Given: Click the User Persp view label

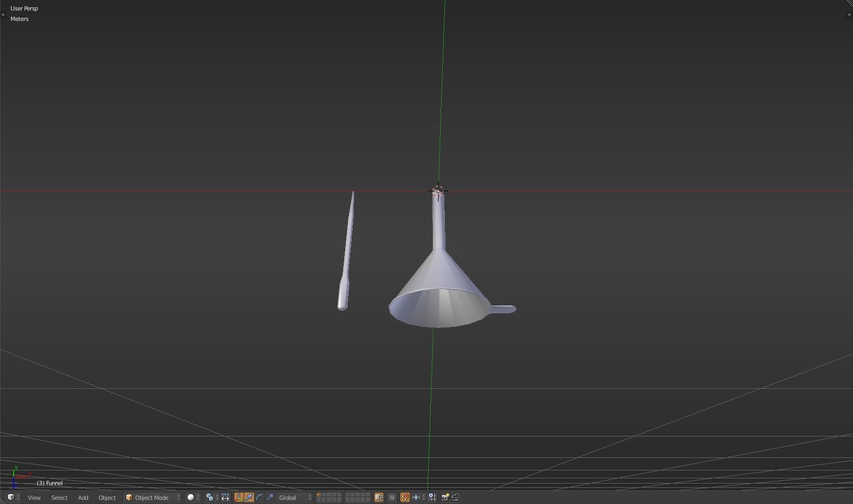Looking at the screenshot, I should point(24,8).
